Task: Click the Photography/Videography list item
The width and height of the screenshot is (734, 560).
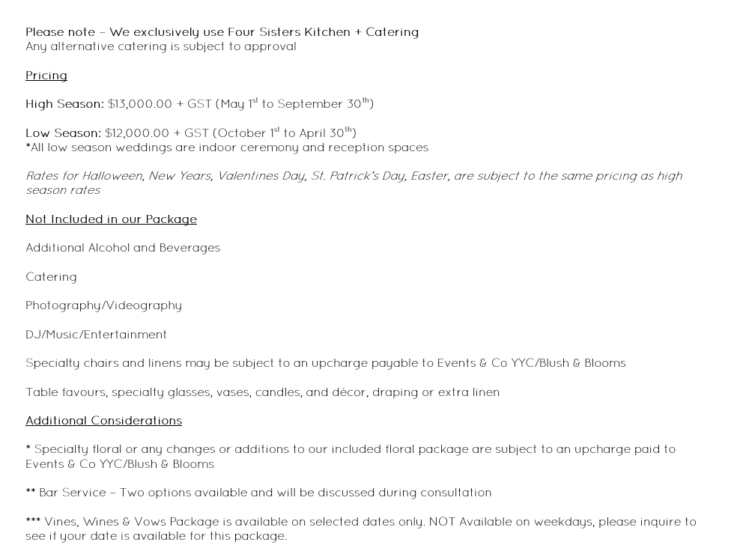Action: [x=103, y=305]
